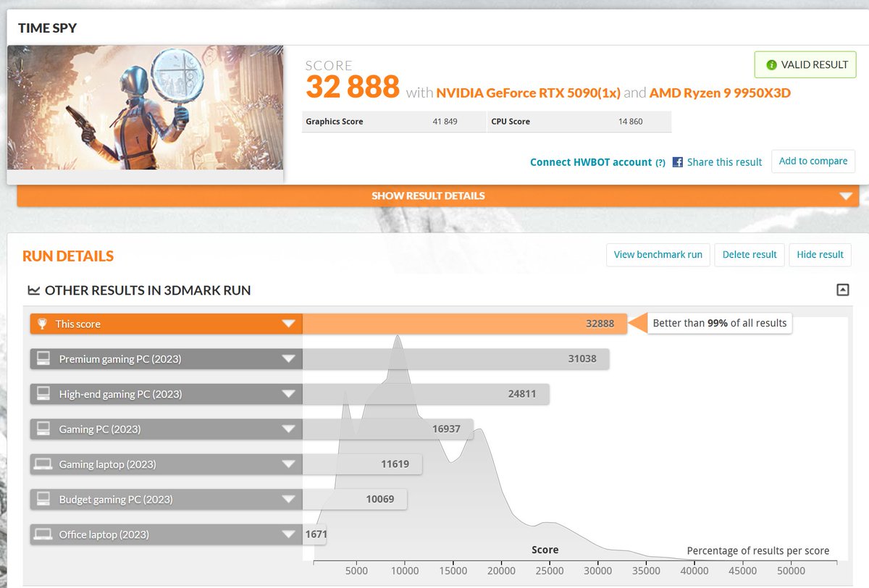Click the large 32 888 score number
The height and width of the screenshot is (588, 869).
352,87
